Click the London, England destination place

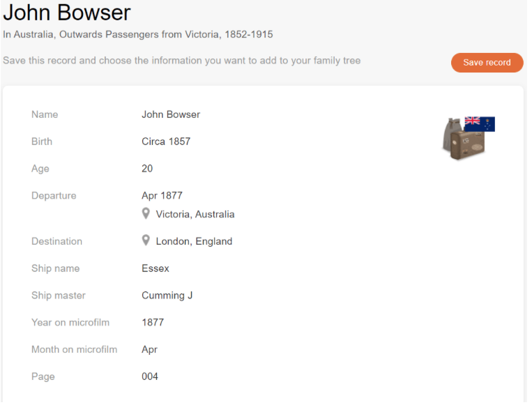[194, 241]
